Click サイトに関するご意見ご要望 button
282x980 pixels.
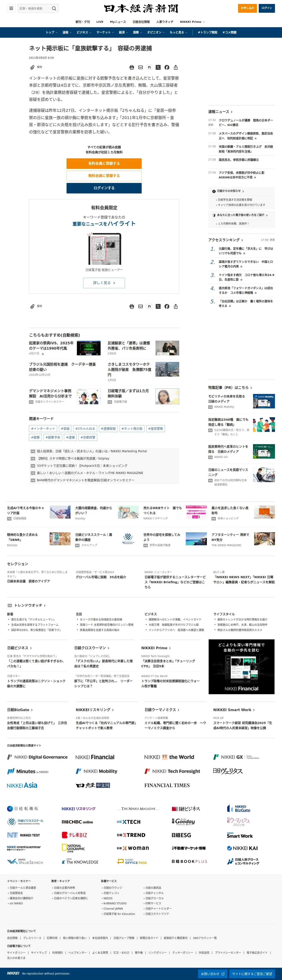(x=252, y=974)
